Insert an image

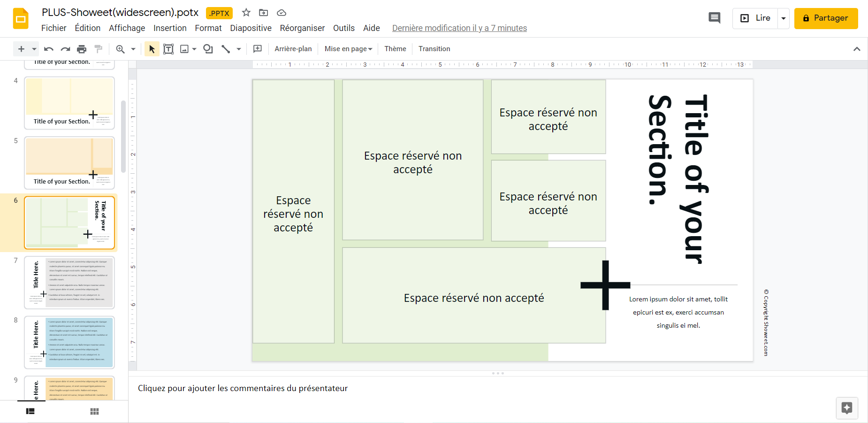click(185, 48)
